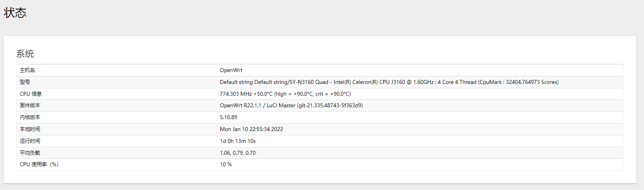Select the 主机名 row label
The width and height of the screenshot is (644, 190).
(27, 70)
